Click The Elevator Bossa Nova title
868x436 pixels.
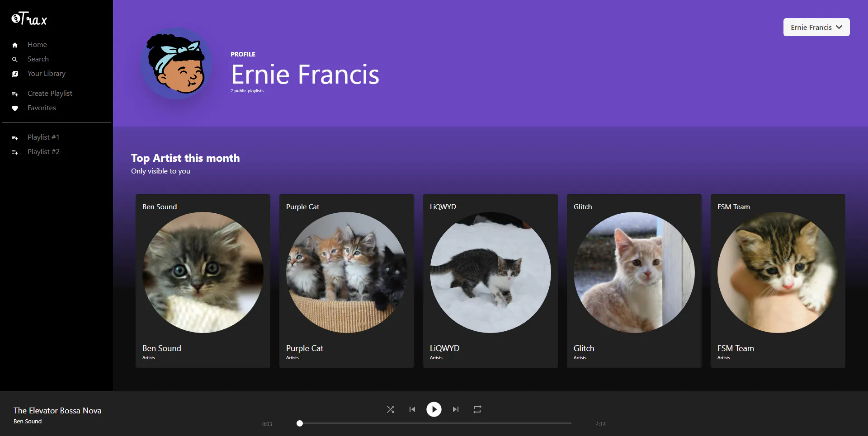coord(57,410)
